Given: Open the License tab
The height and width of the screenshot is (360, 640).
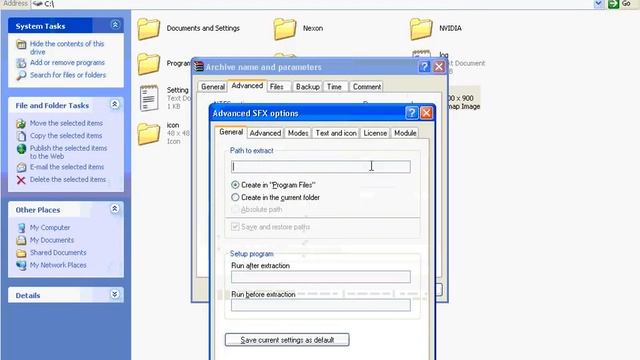Looking at the screenshot, I should [375, 133].
